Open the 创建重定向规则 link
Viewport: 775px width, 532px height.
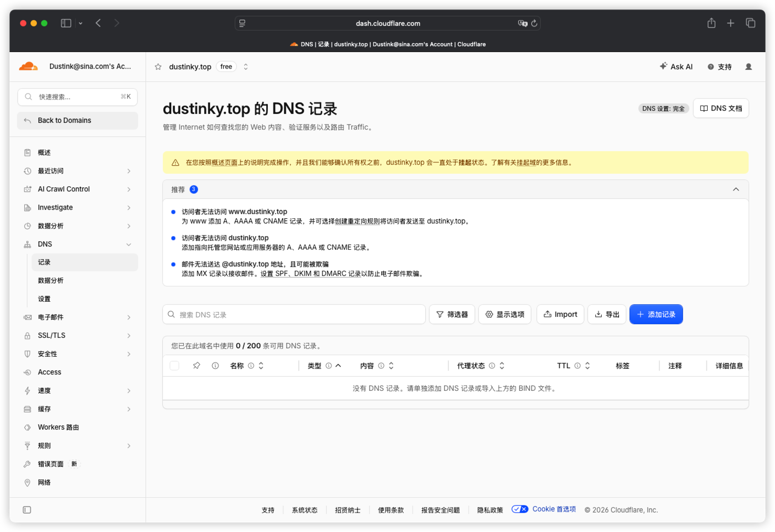pyautogui.click(x=357, y=221)
